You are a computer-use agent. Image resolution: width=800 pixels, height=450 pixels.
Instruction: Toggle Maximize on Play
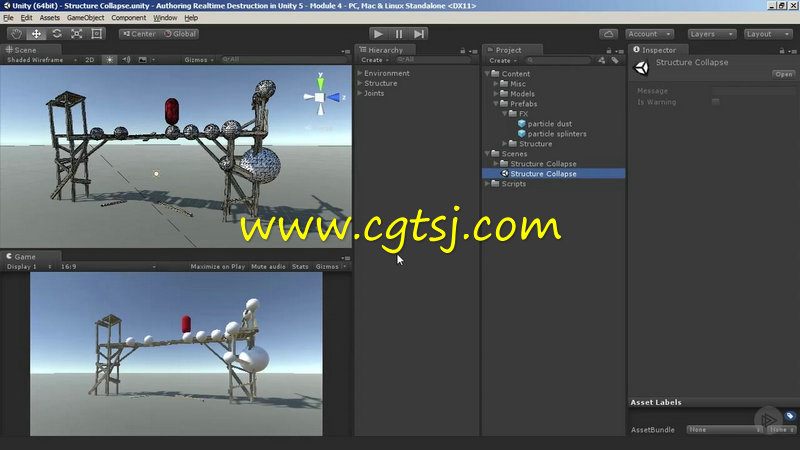point(217,266)
